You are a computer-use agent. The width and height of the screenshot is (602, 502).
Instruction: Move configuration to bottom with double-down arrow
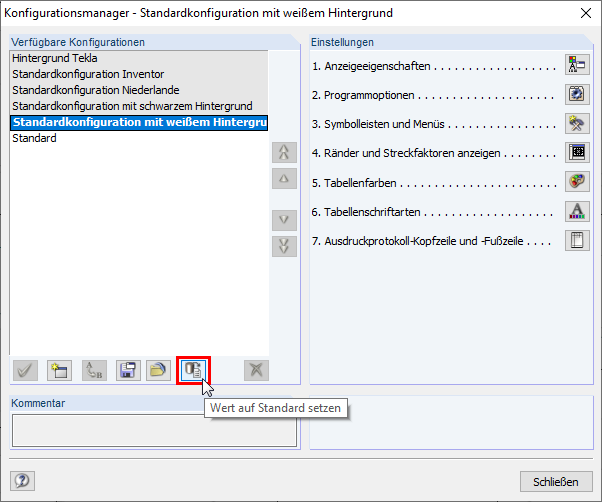click(284, 246)
